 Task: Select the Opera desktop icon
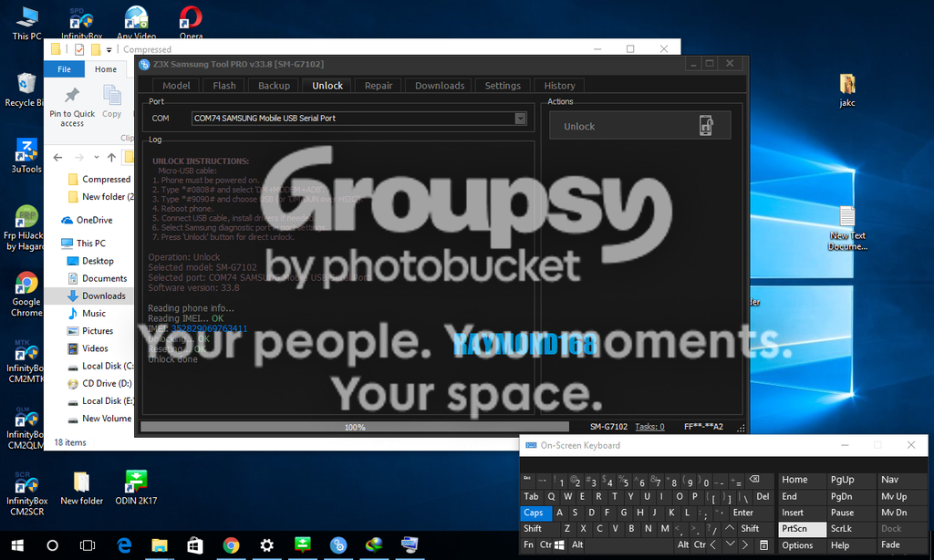tap(191, 23)
